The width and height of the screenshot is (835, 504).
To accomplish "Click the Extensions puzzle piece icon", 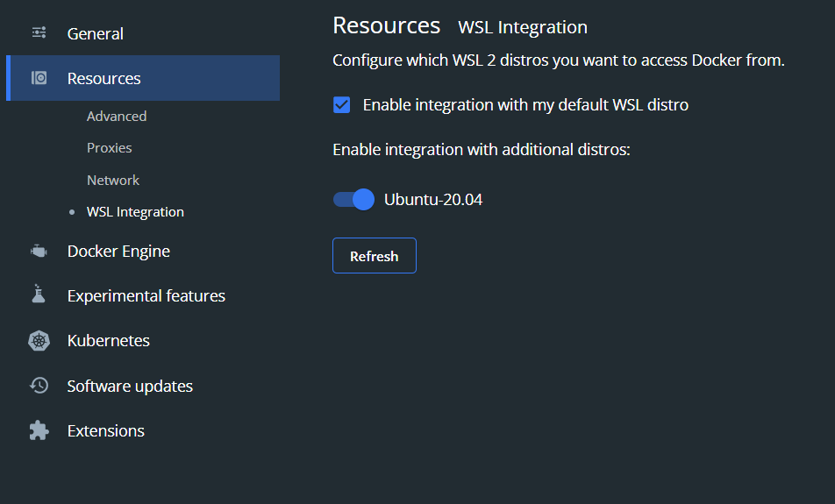I will tap(39, 430).
